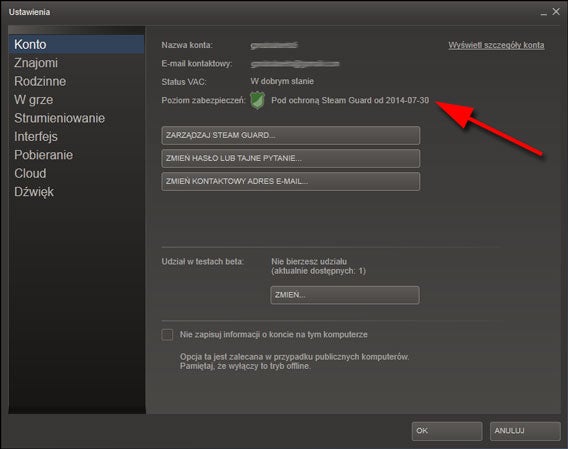The image size is (568, 449).
Task: Close the Ustawienia window
Action: click(x=556, y=12)
